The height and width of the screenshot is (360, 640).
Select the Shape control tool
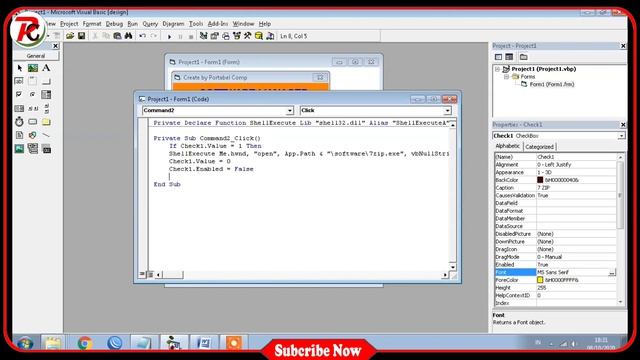(33, 135)
